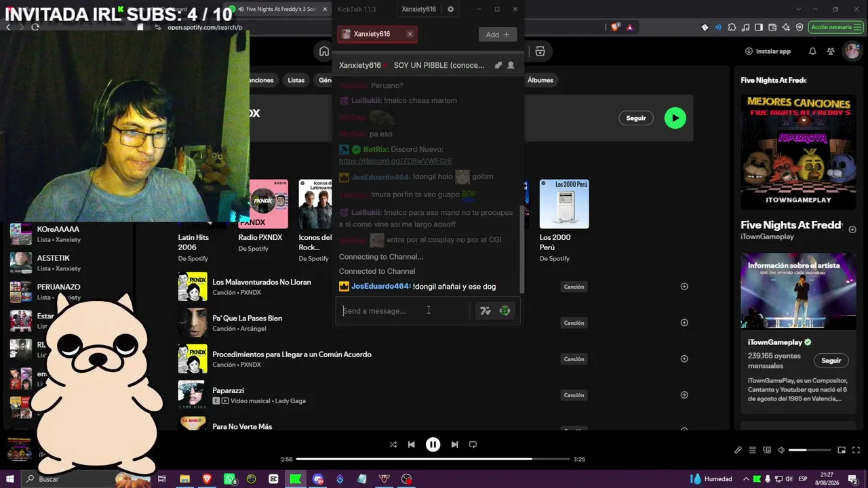The height and width of the screenshot is (488, 868).
Task: Skip to previous track
Action: [411, 445]
